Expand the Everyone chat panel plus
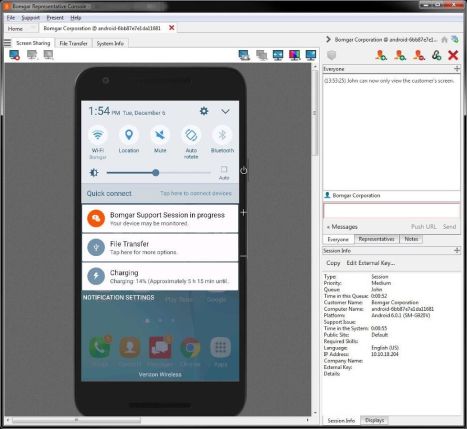 click(457, 69)
